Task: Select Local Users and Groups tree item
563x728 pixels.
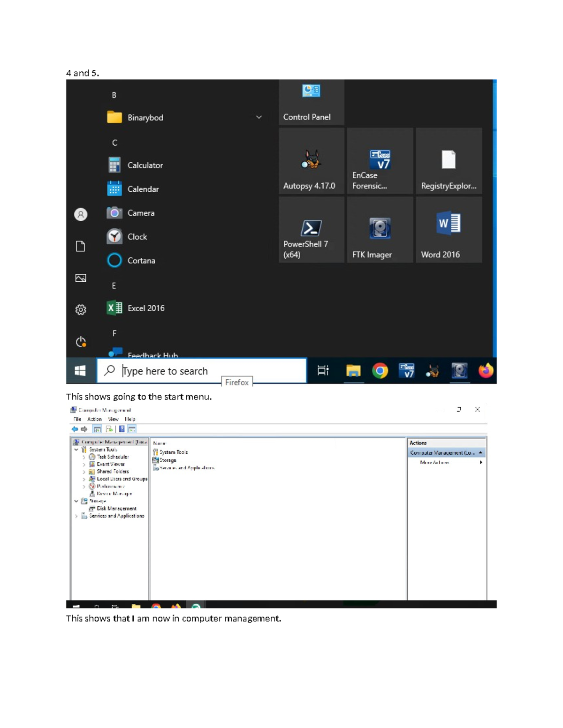Action: [x=118, y=479]
